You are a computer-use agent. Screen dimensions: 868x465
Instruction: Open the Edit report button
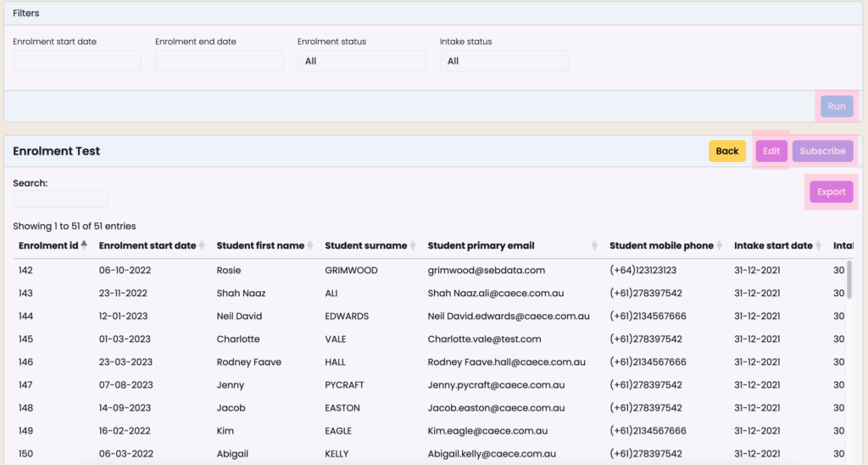[771, 151]
